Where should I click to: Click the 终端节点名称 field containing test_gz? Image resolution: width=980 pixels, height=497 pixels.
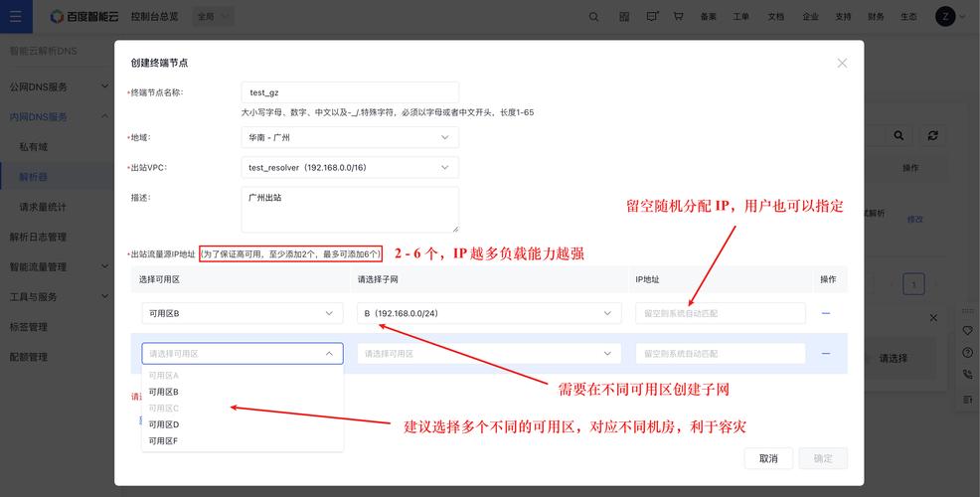pyautogui.click(x=350, y=92)
